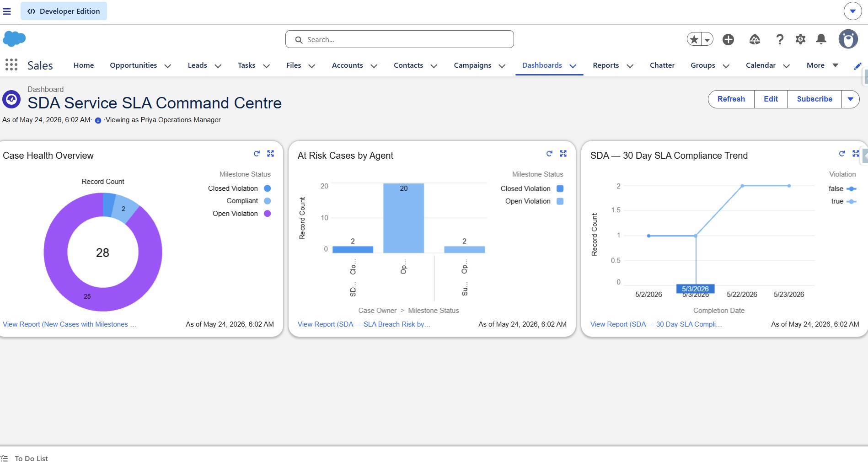Open the Global Actions plus icon
The width and height of the screenshot is (868, 462).
[729, 39]
